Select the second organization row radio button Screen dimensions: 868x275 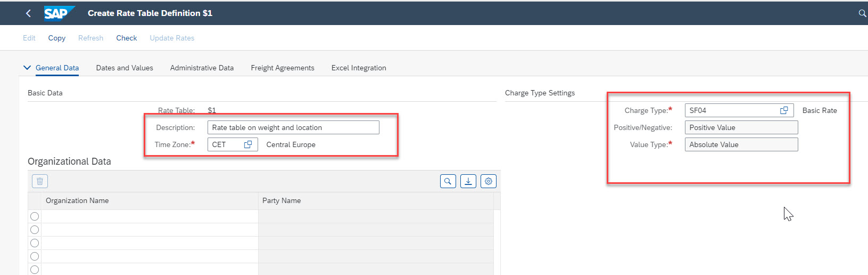[x=35, y=230]
